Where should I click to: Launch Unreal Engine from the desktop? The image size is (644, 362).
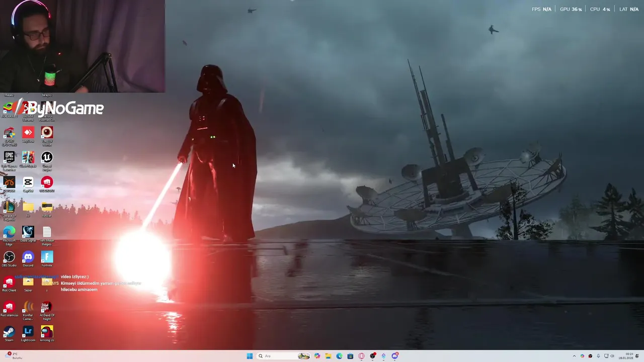(x=47, y=161)
